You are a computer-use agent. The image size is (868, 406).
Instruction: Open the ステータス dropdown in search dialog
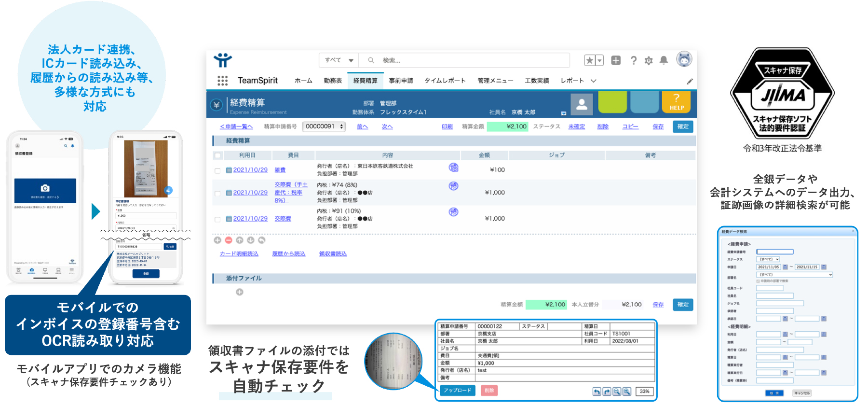pyautogui.click(x=768, y=259)
